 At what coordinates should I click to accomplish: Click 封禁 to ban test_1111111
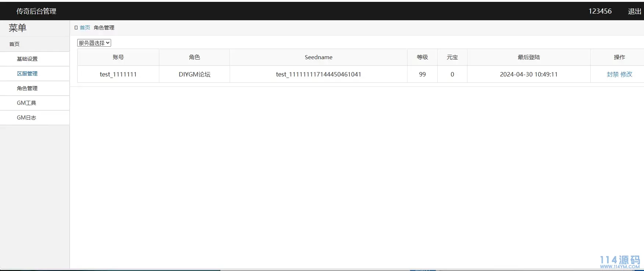(x=612, y=74)
